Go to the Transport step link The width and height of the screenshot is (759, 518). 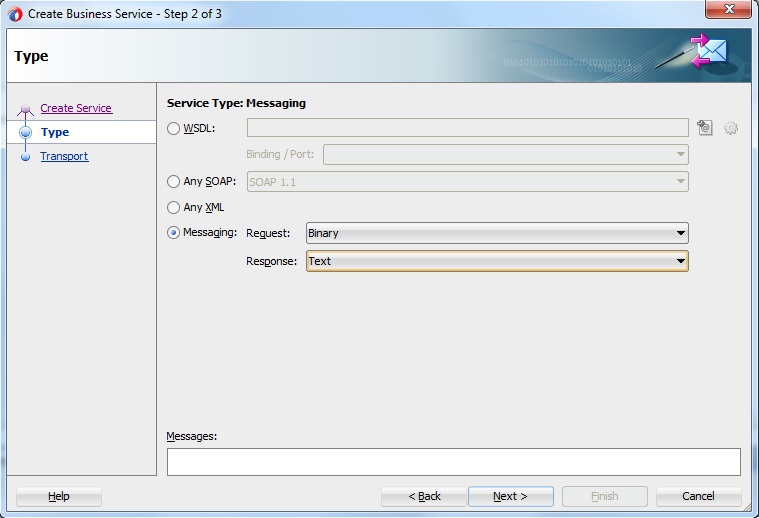click(64, 156)
